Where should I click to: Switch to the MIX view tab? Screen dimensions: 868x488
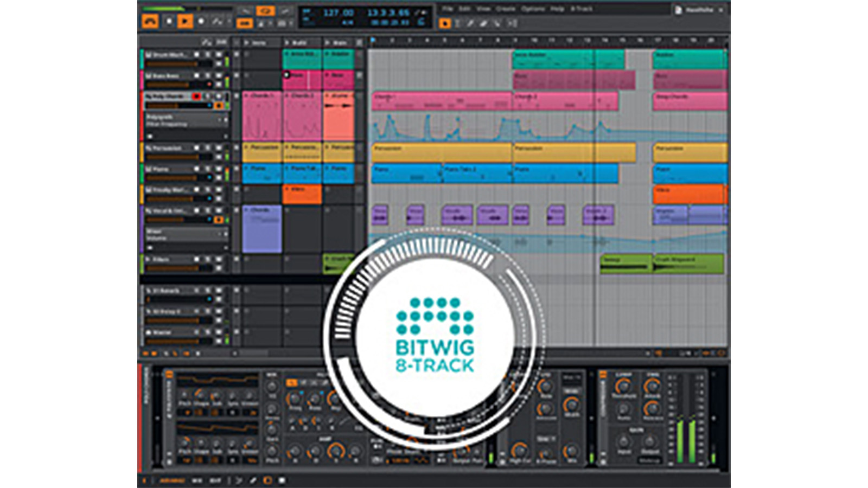click(x=197, y=480)
